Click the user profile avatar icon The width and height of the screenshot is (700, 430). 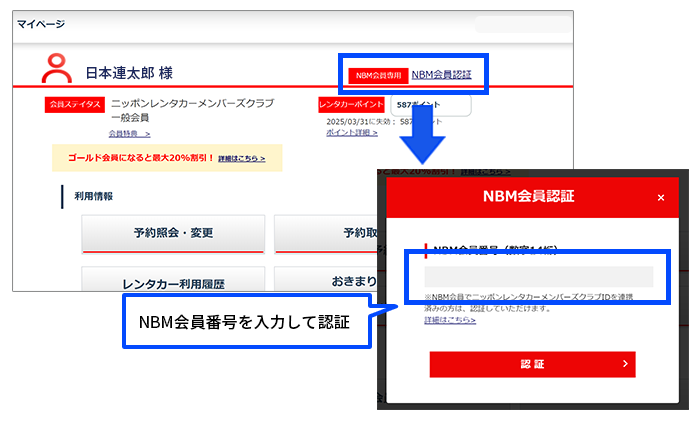57,68
